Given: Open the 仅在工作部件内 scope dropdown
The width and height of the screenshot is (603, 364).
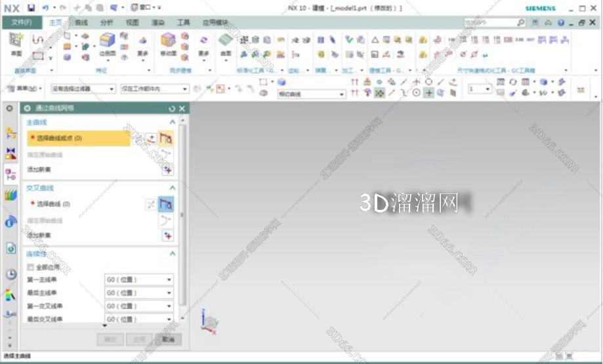Looking at the screenshot, I should [x=154, y=89].
